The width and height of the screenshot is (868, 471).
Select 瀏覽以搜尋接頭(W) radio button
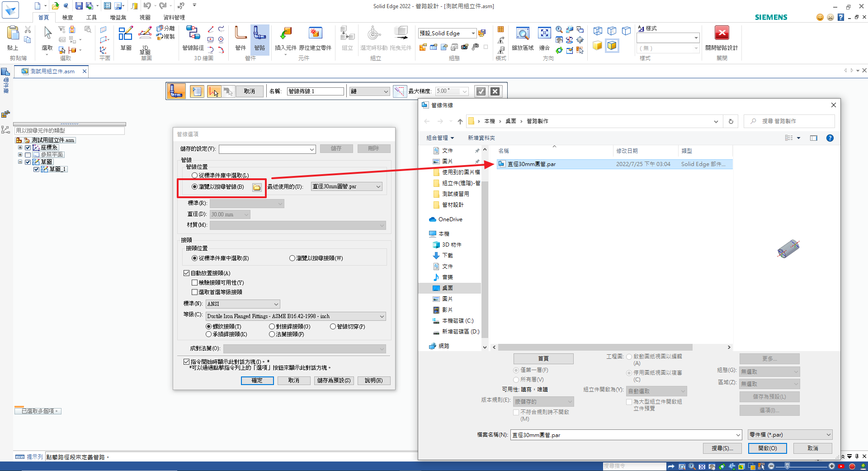click(292, 258)
